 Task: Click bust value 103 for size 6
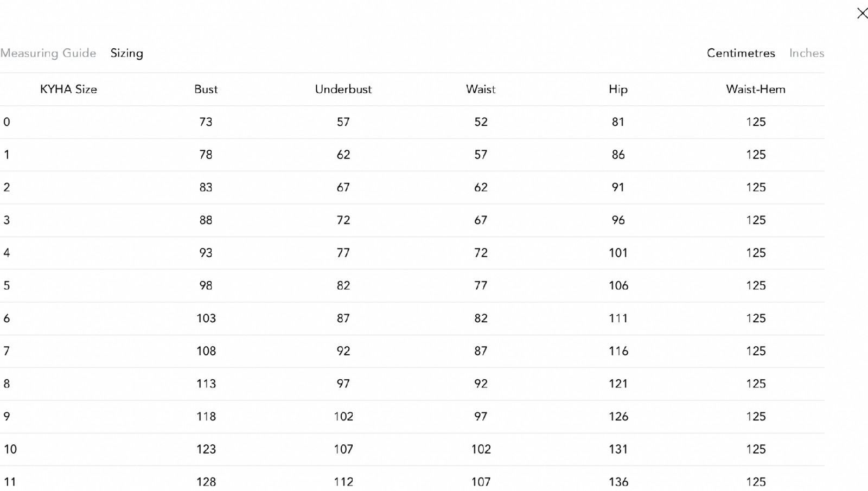click(x=206, y=318)
